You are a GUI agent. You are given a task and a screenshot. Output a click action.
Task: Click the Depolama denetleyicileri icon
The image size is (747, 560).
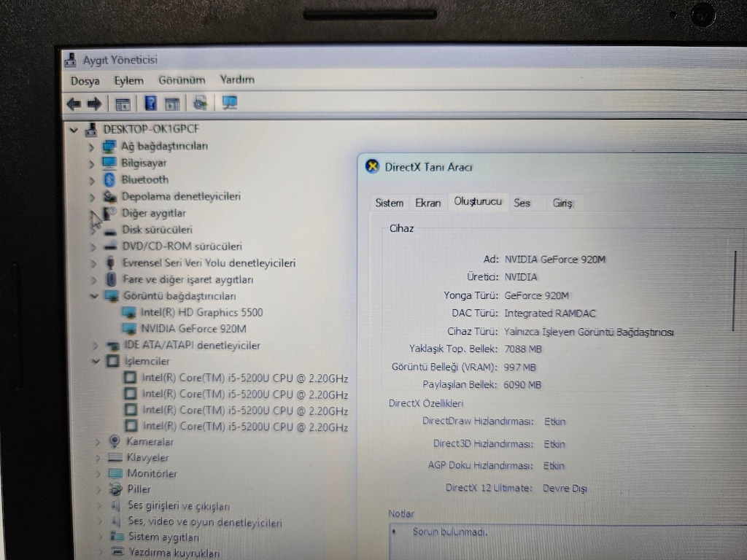pyautogui.click(x=110, y=196)
